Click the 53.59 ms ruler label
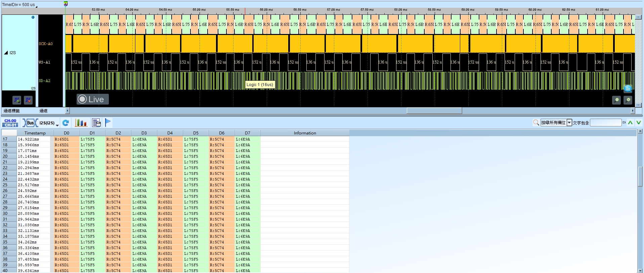Screen dimensions: 644x273 (98, 10)
